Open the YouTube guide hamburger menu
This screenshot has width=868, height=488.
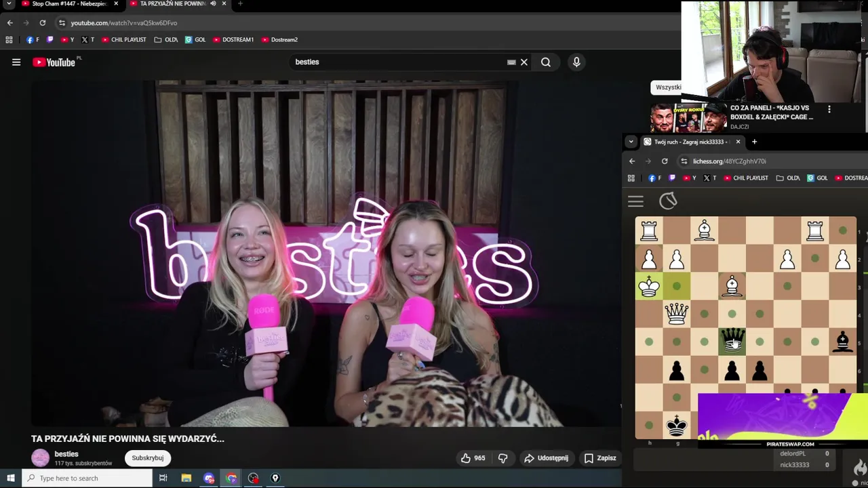(x=16, y=62)
